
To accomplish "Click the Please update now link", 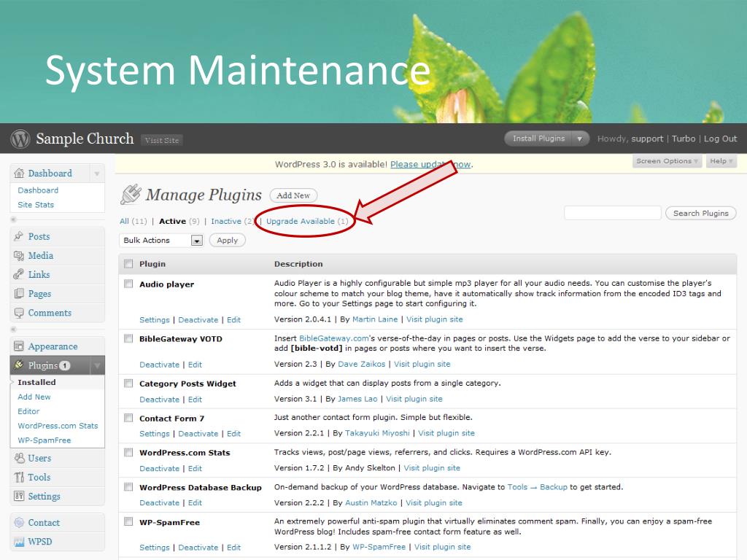I will pos(431,164).
